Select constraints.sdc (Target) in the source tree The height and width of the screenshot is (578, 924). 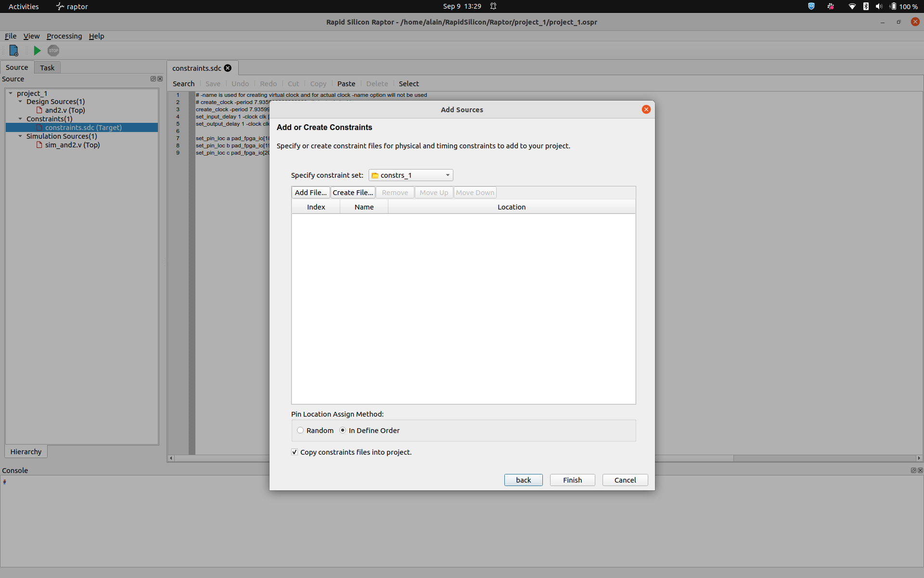coord(84,127)
